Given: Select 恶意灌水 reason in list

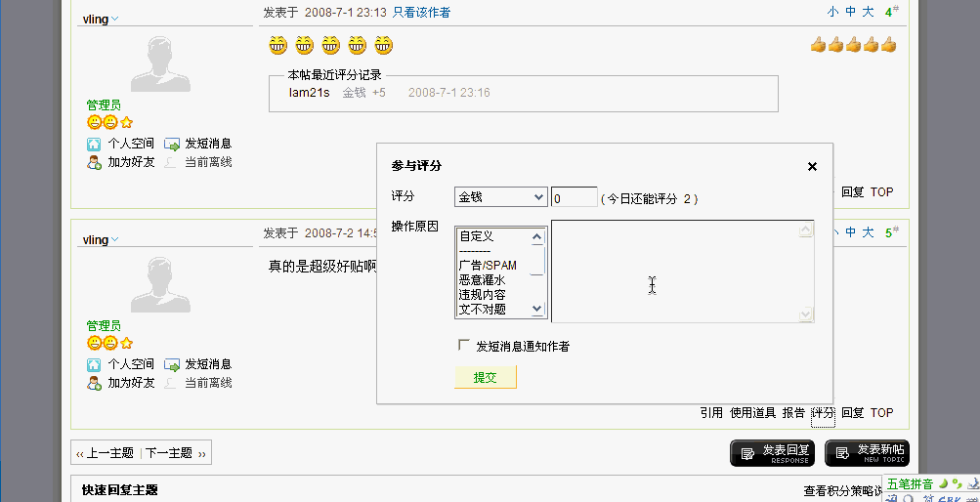Looking at the screenshot, I should pos(482,279).
